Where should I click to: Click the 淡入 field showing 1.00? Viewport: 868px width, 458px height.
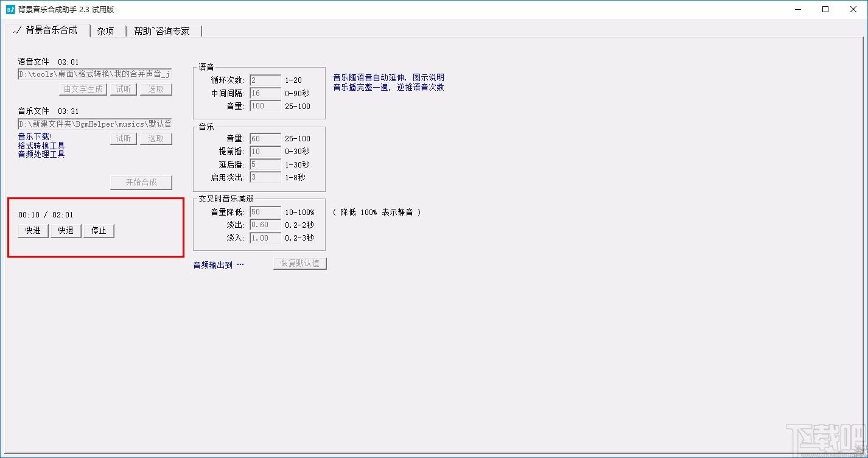click(265, 238)
